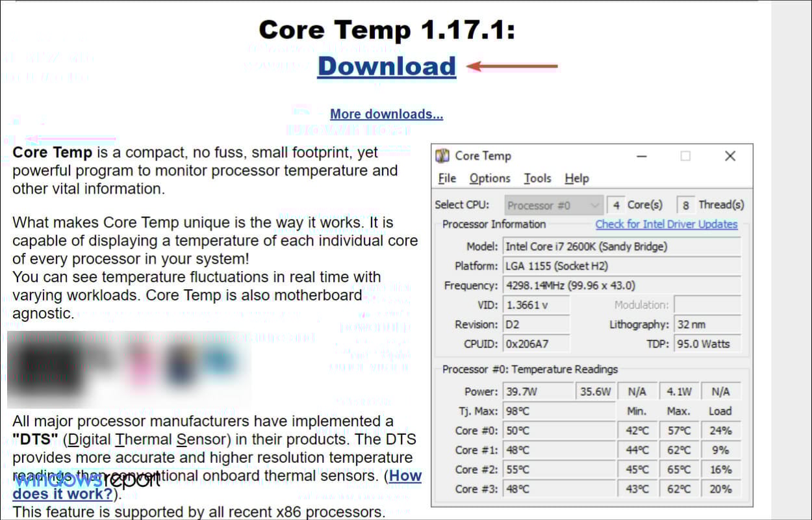Click the TDP watts field
The width and height of the screenshot is (812, 520).
pyautogui.click(x=707, y=344)
